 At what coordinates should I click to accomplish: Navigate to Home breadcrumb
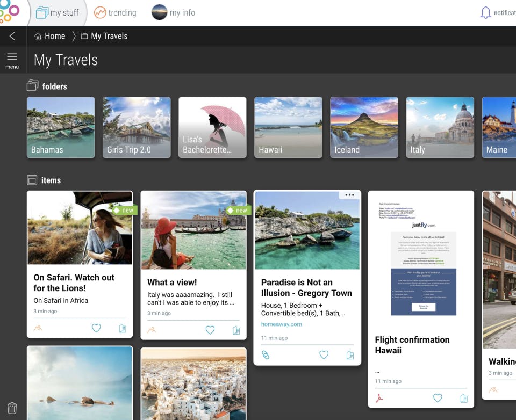click(x=50, y=36)
